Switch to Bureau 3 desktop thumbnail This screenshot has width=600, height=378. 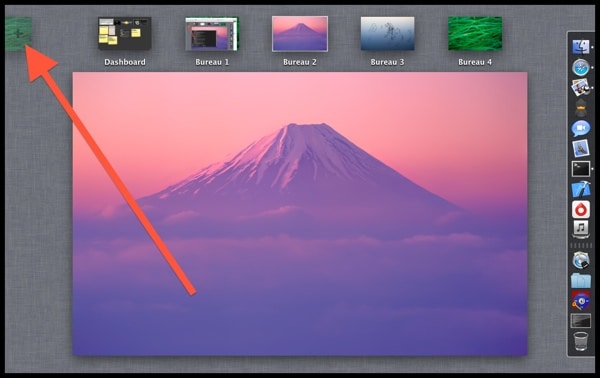[x=387, y=34]
